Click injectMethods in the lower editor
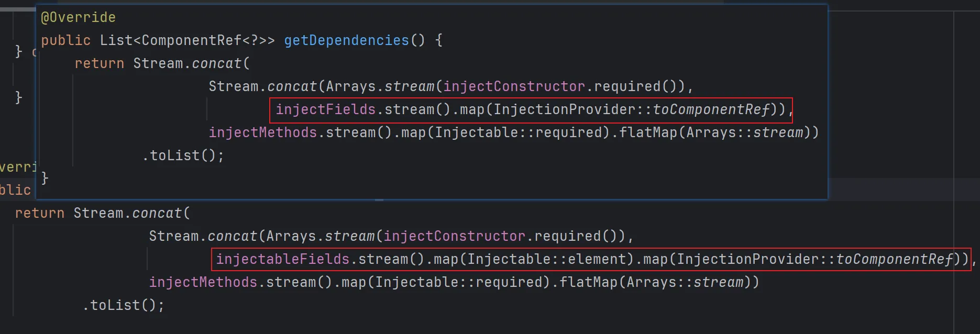Image resolution: width=980 pixels, height=334 pixels. (203, 282)
